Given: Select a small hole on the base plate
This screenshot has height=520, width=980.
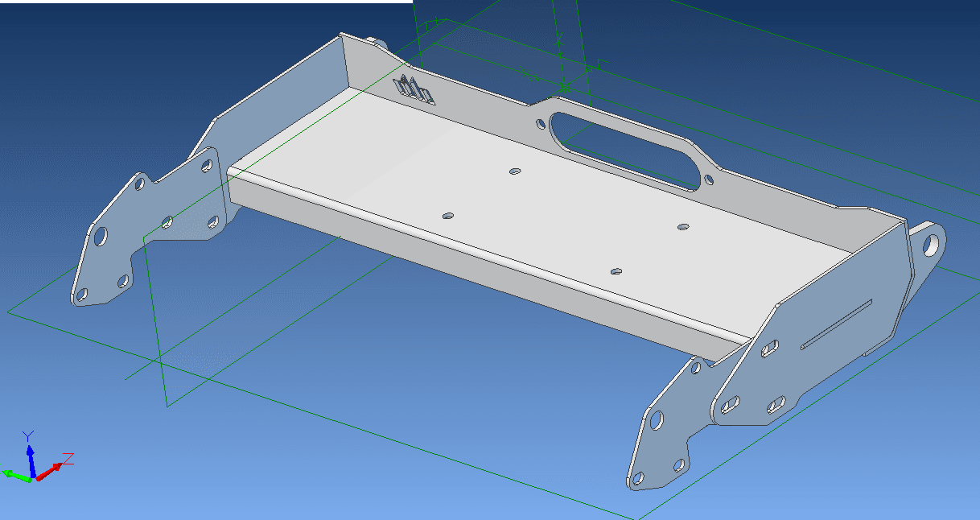Looking at the screenshot, I should pyautogui.click(x=513, y=171).
